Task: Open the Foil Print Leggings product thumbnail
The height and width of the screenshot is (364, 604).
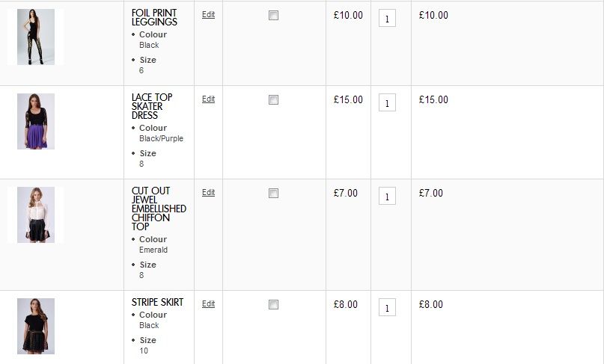Action: pos(36,37)
